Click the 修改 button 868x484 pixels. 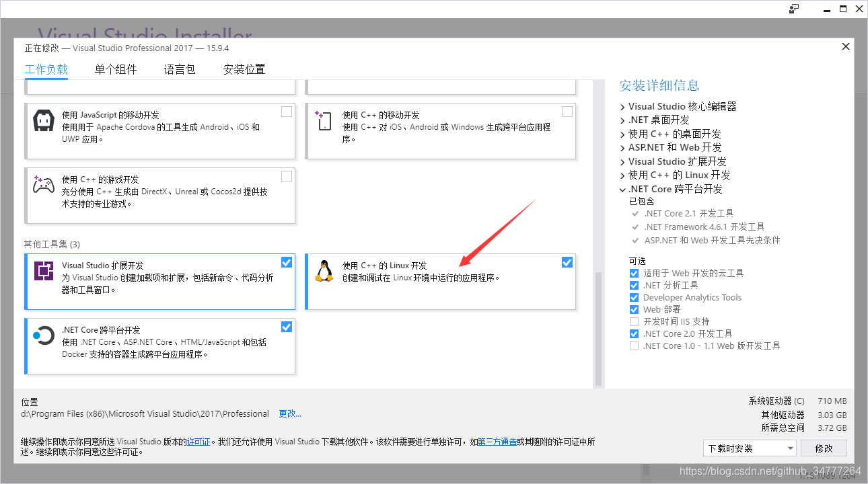click(824, 448)
